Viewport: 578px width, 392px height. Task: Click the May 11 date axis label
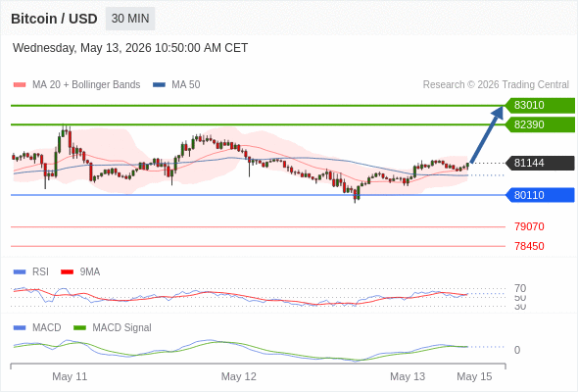pyautogui.click(x=70, y=376)
